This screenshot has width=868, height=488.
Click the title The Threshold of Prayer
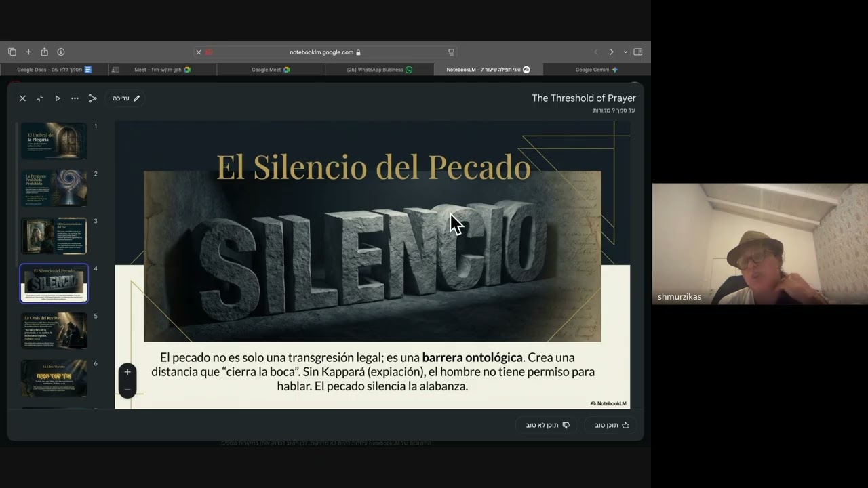pyautogui.click(x=584, y=98)
